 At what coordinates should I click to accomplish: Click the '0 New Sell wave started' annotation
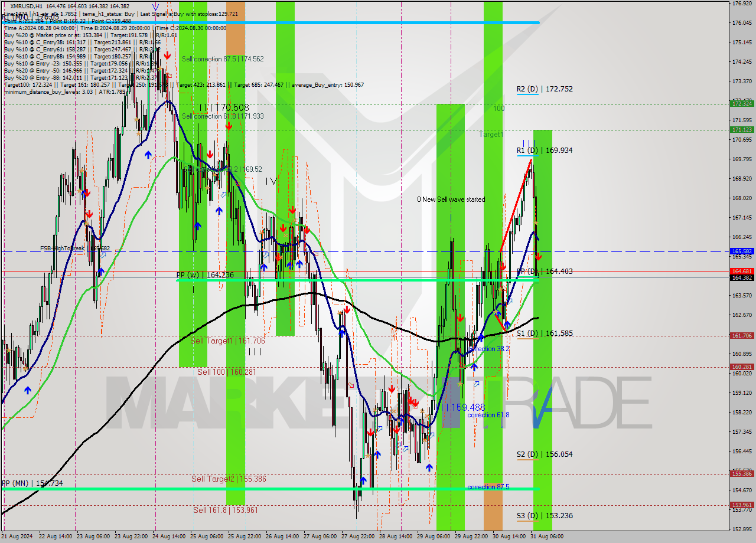pyautogui.click(x=451, y=199)
